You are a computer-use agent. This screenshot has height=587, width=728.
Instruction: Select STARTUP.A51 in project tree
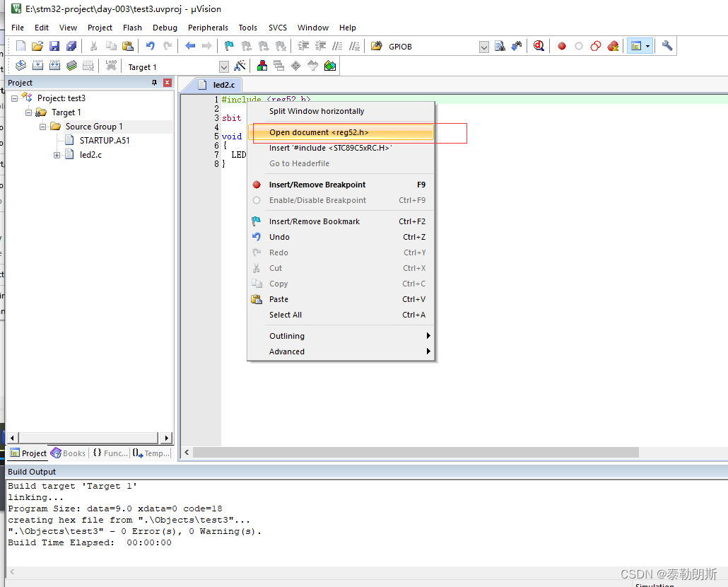(105, 141)
